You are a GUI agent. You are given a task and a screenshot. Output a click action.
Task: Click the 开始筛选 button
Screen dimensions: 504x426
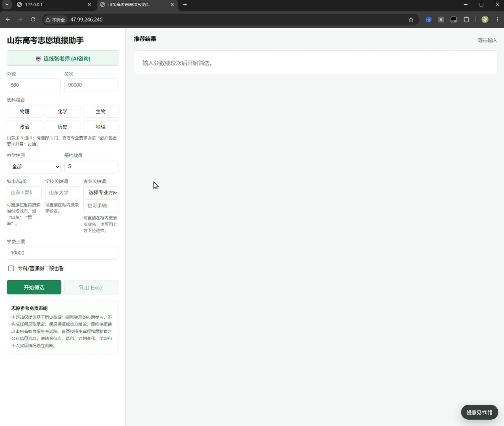coord(34,287)
